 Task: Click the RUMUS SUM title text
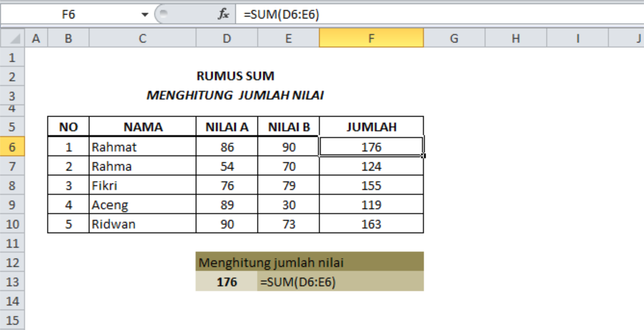235,76
